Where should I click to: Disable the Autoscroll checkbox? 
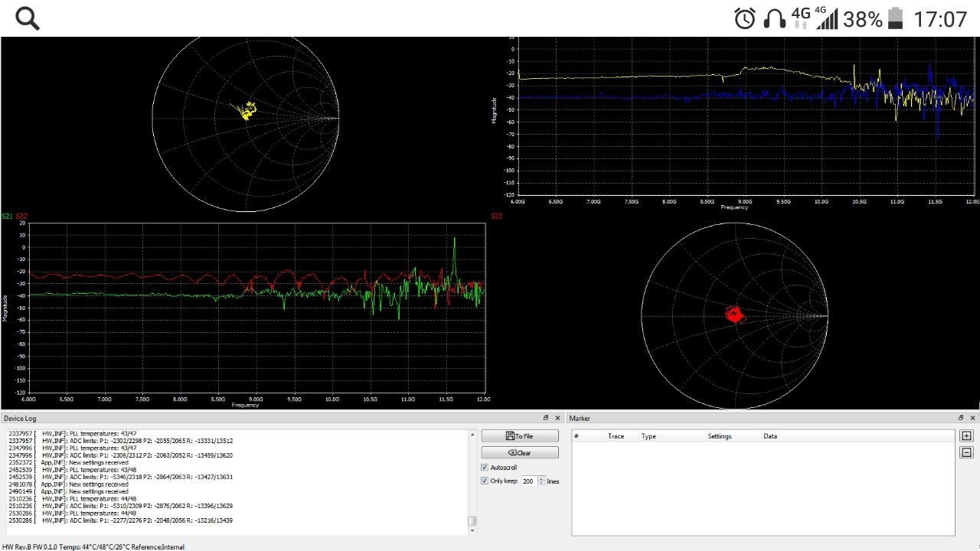485,468
